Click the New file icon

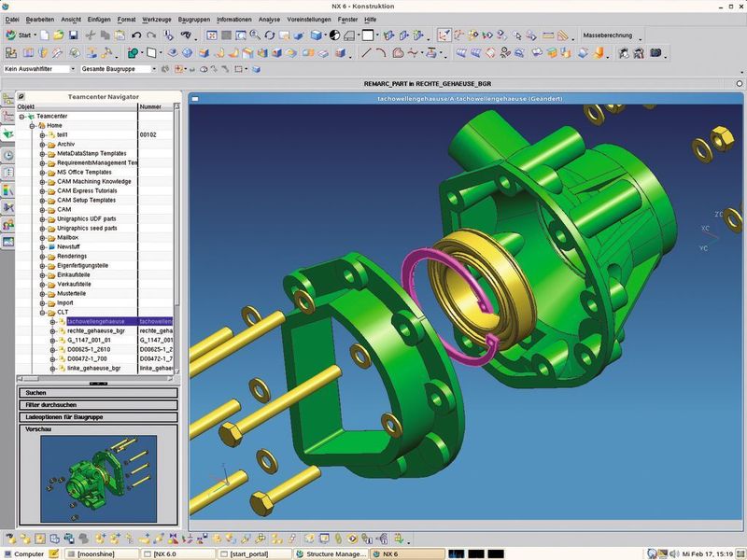pyautogui.click(x=44, y=35)
